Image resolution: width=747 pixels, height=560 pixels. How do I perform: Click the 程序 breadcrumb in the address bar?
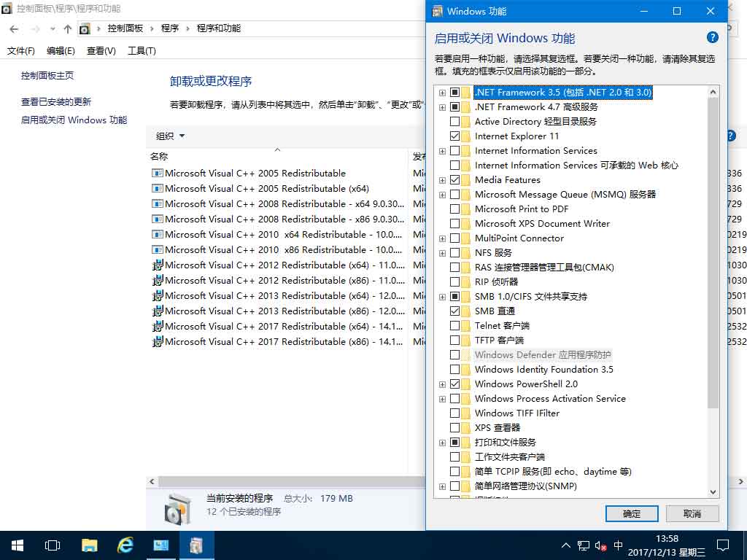click(170, 28)
